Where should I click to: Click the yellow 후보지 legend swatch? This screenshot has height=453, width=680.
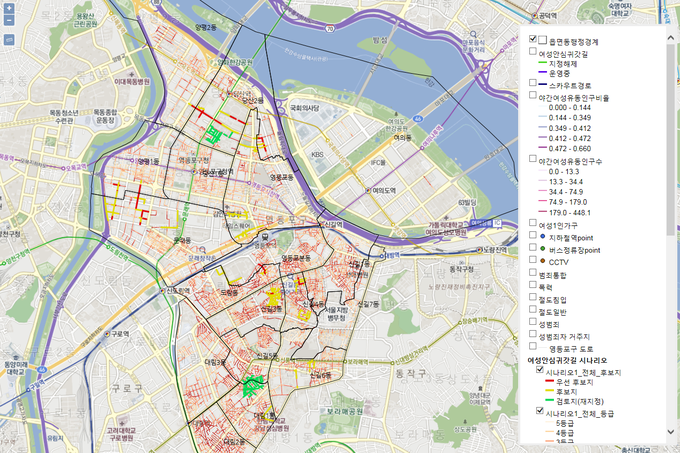pos(549,391)
